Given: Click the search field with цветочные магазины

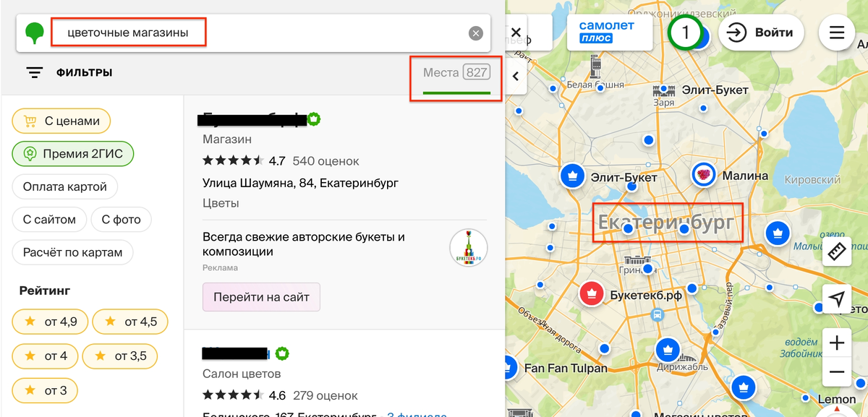Looking at the screenshot, I should pyautogui.click(x=253, y=33).
